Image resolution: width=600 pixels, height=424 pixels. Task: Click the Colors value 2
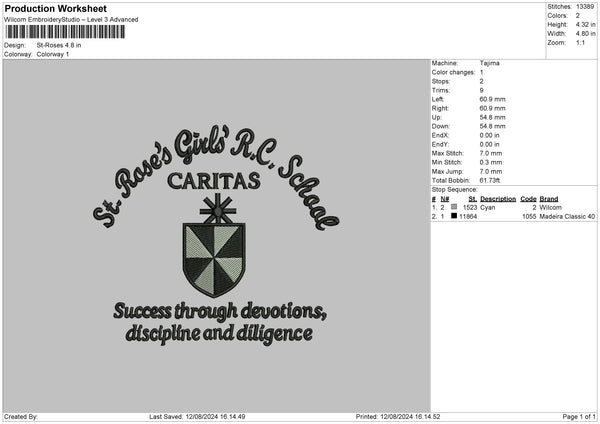578,16
